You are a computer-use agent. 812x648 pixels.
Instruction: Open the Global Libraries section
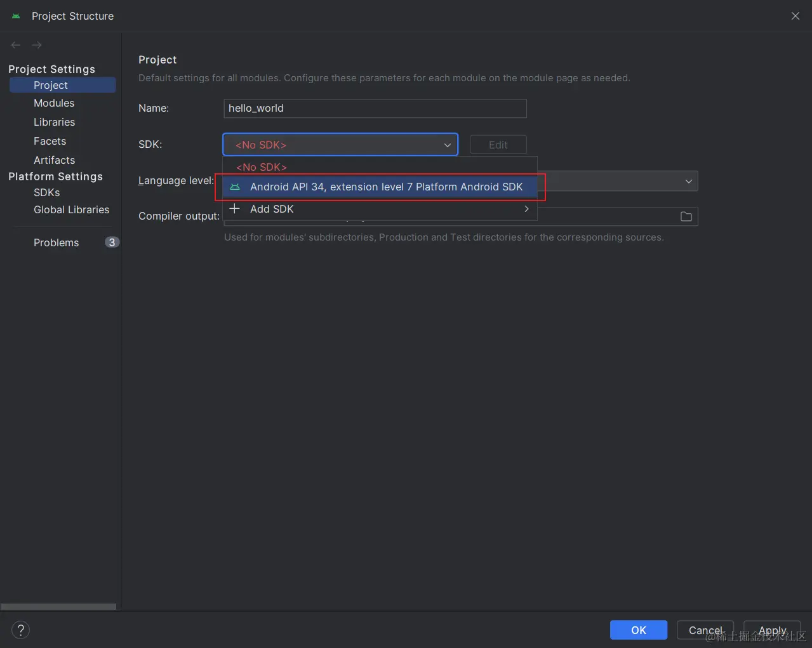point(71,209)
